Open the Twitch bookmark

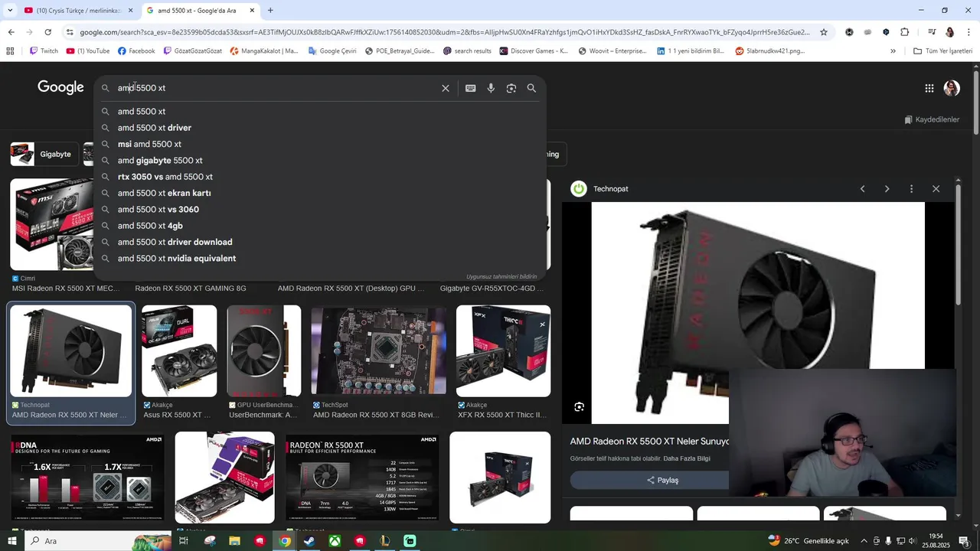(44, 51)
